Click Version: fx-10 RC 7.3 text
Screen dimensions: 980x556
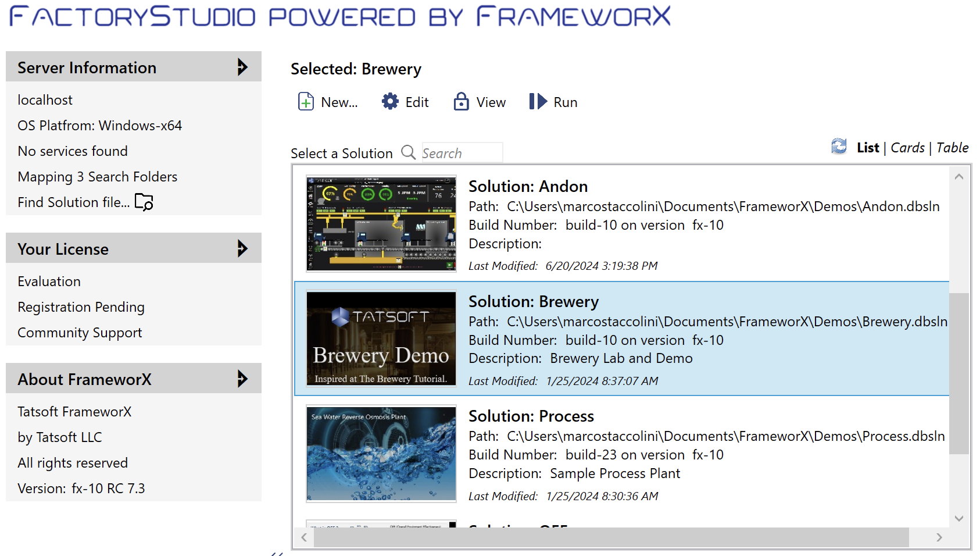(x=81, y=489)
